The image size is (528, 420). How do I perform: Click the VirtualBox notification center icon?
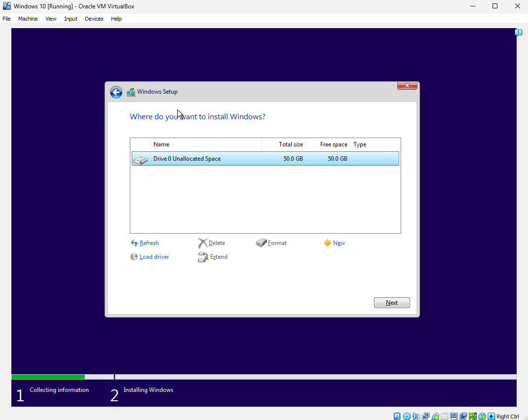[518, 33]
